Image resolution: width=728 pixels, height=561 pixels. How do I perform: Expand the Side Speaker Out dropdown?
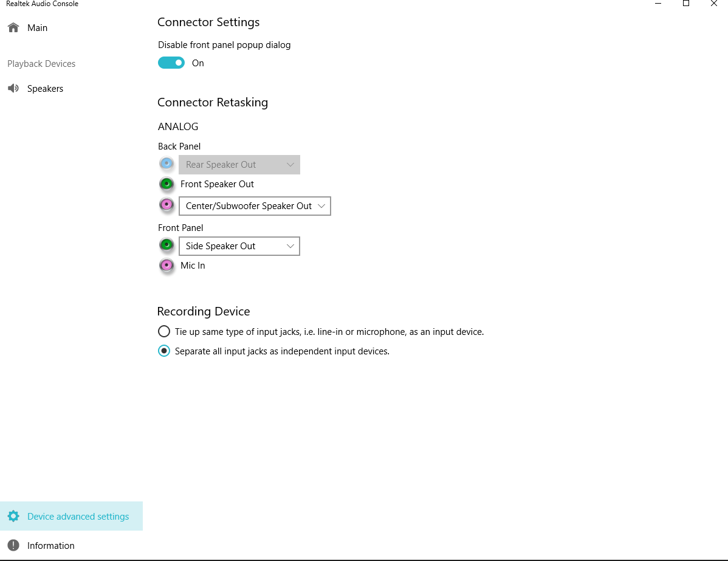coord(239,246)
